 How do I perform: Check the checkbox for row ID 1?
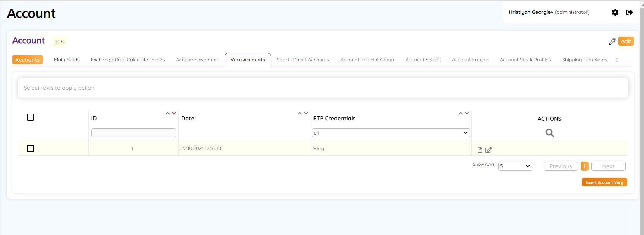[x=31, y=148]
